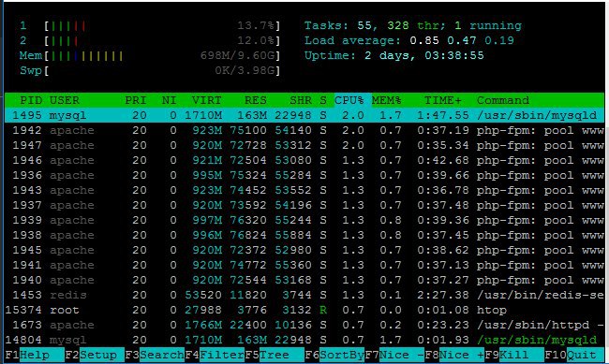The height and width of the screenshot is (364, 609).
Task: Select process row PID 1495 mysql
Action: point(304,115)
